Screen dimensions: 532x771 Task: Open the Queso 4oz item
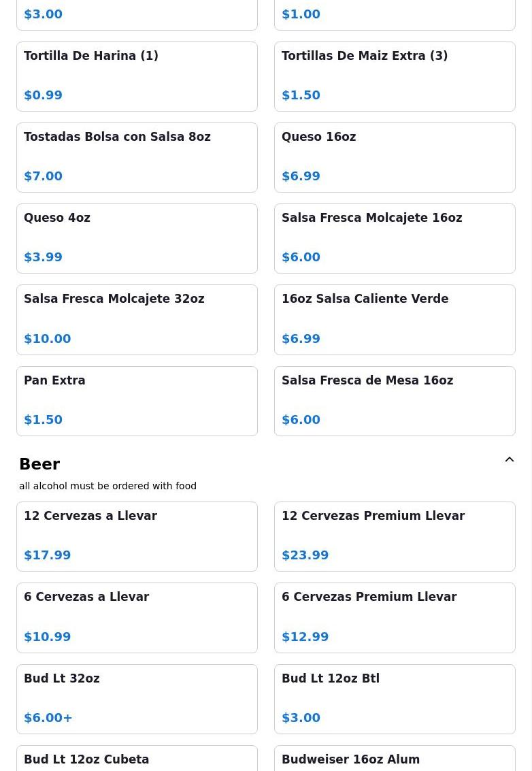(x=137, y=238)
